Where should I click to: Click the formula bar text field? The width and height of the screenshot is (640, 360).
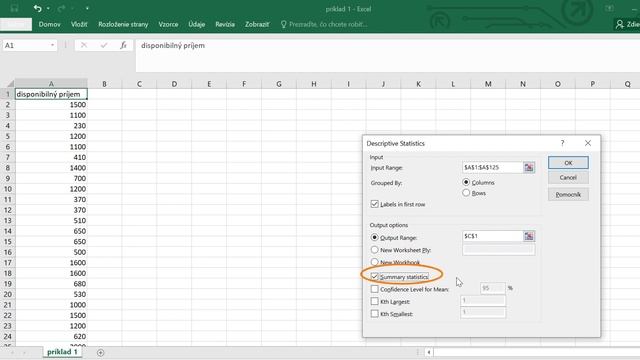click(x=388, y=55)
